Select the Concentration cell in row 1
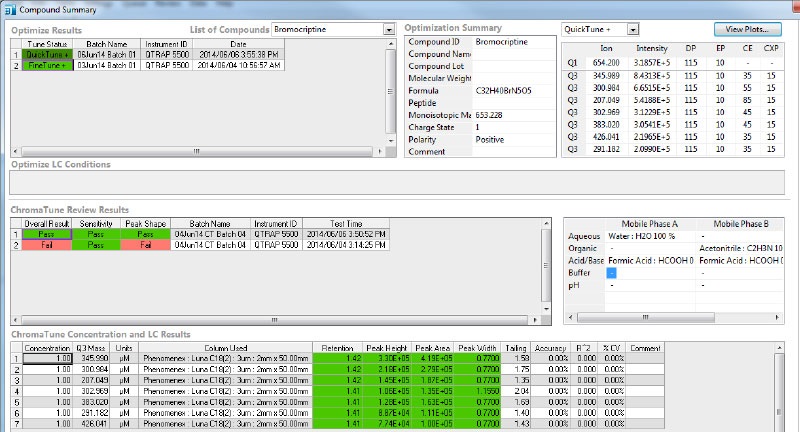 46,357
